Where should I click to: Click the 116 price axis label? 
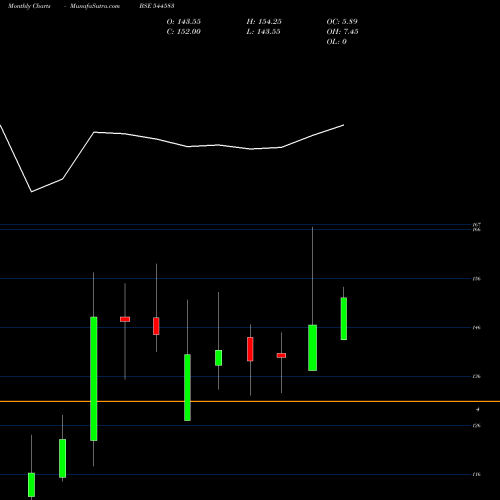[477, 474]
